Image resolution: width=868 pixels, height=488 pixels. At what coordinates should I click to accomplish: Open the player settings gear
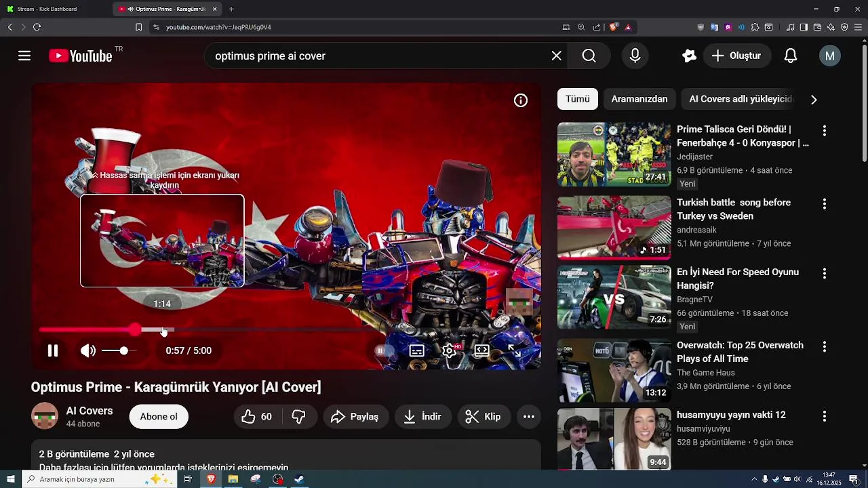(x=449, y=350)
